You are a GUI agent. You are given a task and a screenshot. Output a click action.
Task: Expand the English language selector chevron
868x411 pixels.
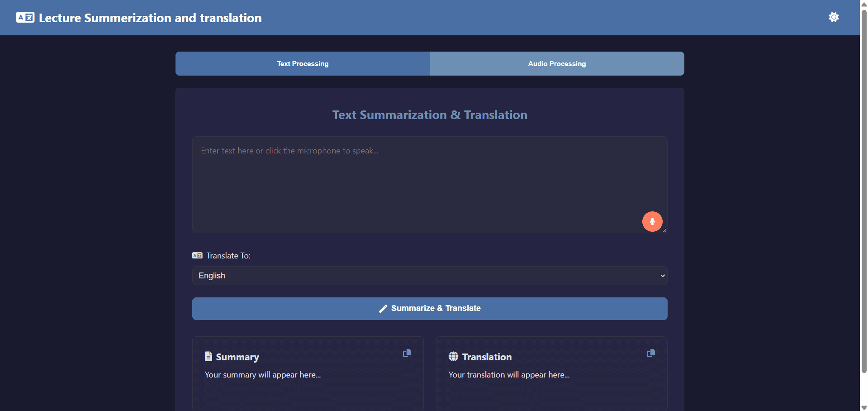point(662,275)
